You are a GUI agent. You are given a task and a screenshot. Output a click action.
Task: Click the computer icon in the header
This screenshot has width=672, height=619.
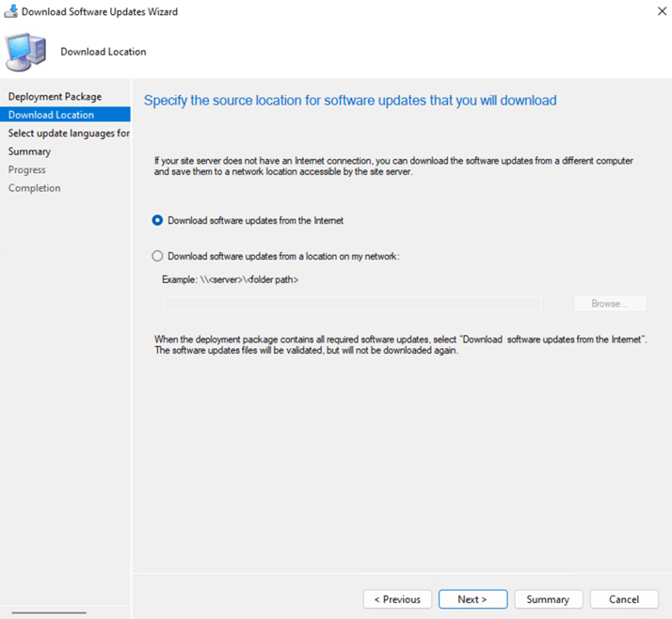point(26,52)
